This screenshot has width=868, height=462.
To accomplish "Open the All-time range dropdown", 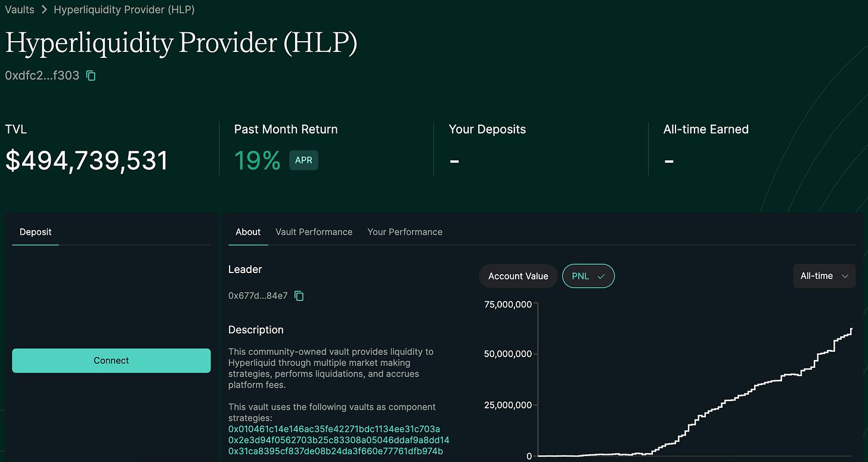I will click(x=823, y=276).
